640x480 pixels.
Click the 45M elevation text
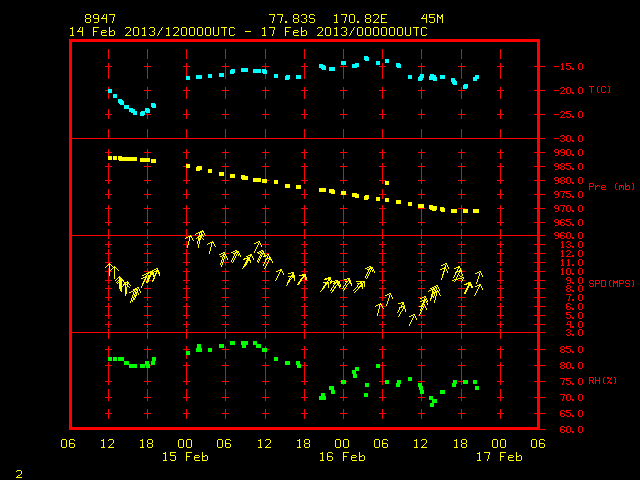coord(432,19)
